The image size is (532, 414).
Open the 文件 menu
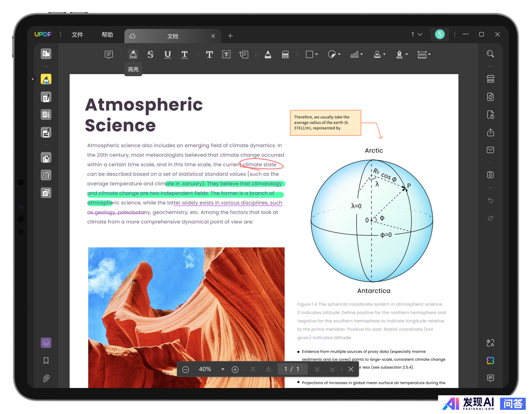click(x=77, y=35)
